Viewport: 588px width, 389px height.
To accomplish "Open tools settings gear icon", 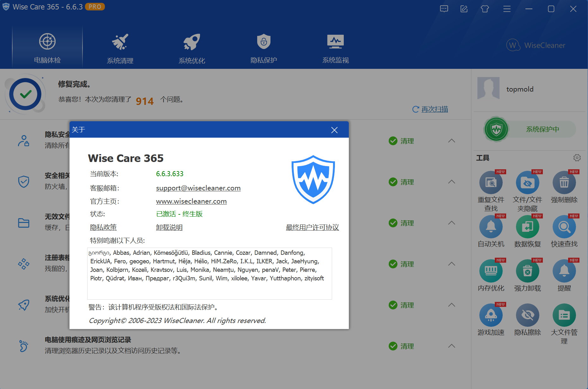I will point(577,158).
